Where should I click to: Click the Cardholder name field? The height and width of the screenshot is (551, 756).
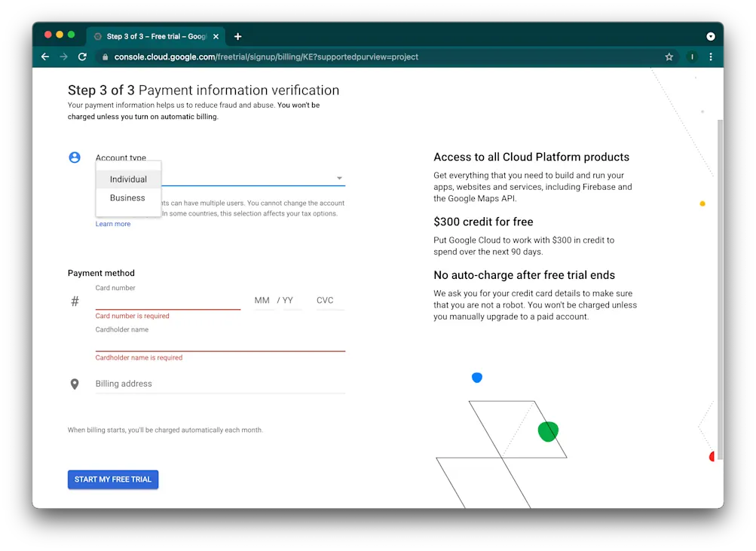pyautogui.click(x=219, y=343)
